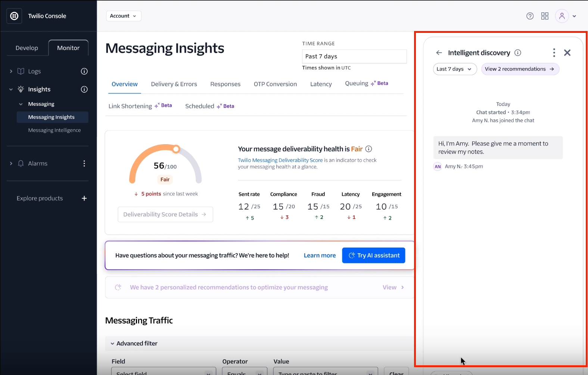Click View personalized recommendations link

point(393,287)
